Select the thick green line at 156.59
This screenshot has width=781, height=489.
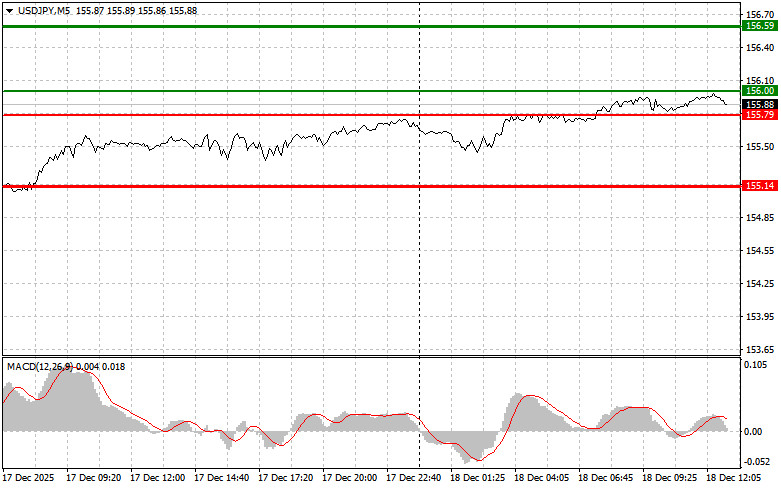pos(372,26)
